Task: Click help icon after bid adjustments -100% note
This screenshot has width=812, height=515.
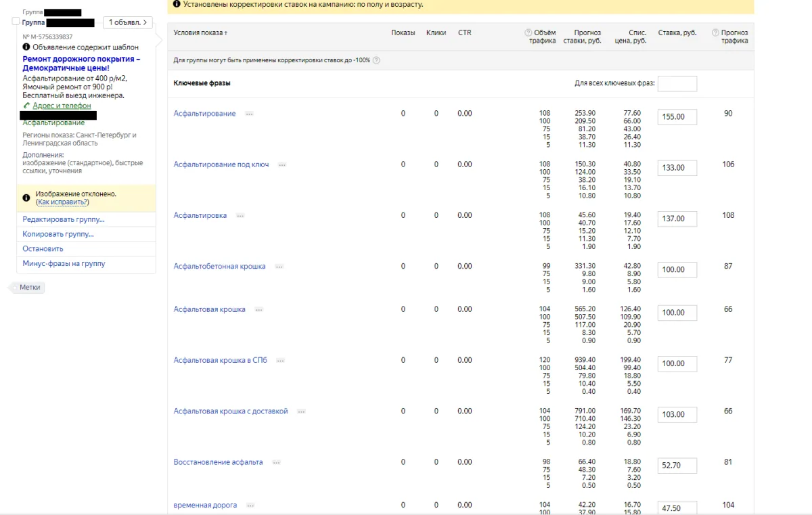Action: pyautogui.click(x=376, y=60)
